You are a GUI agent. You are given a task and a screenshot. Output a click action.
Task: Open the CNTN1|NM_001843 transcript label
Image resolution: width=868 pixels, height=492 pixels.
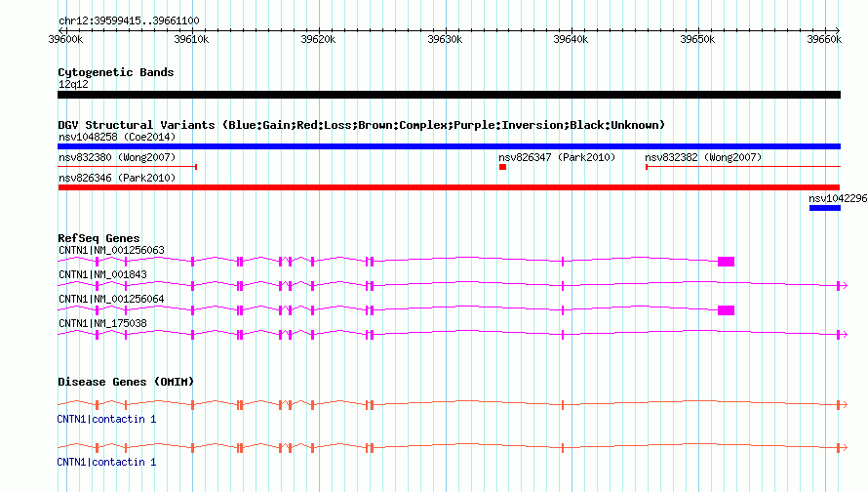(x=102, y=275)
